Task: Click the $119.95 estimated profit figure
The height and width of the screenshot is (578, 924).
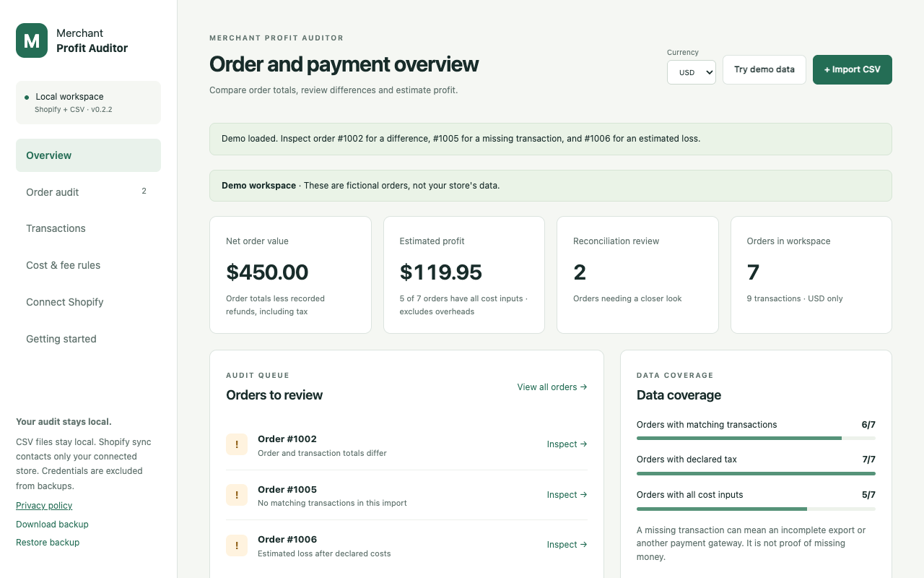Action: tap(441, 272)
